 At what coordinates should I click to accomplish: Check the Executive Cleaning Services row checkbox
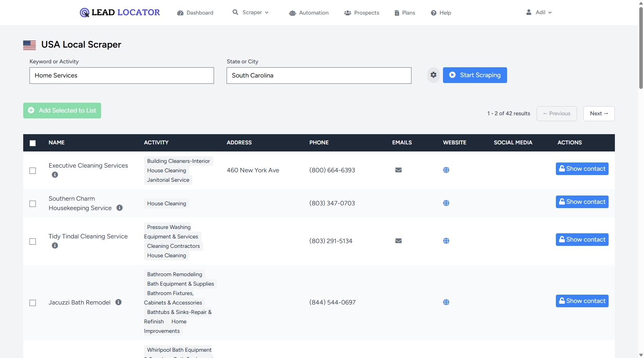pyautogui.click(x=33, y=171)
